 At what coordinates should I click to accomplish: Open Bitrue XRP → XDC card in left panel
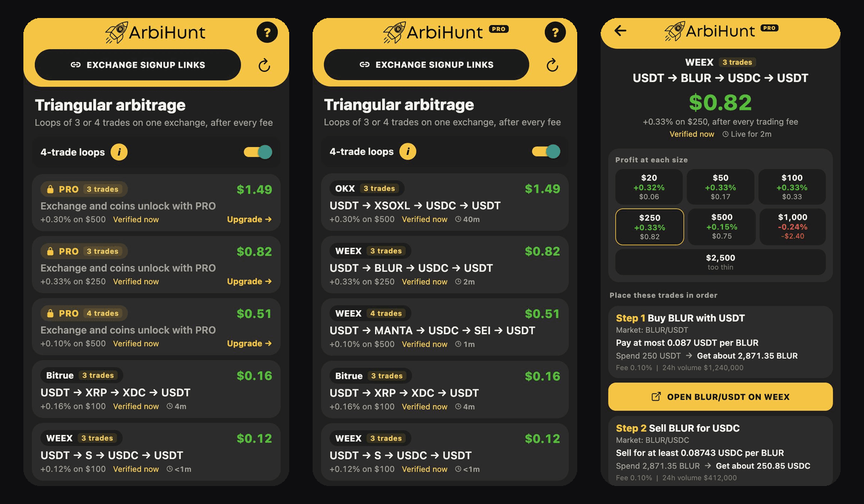point(156,389)
